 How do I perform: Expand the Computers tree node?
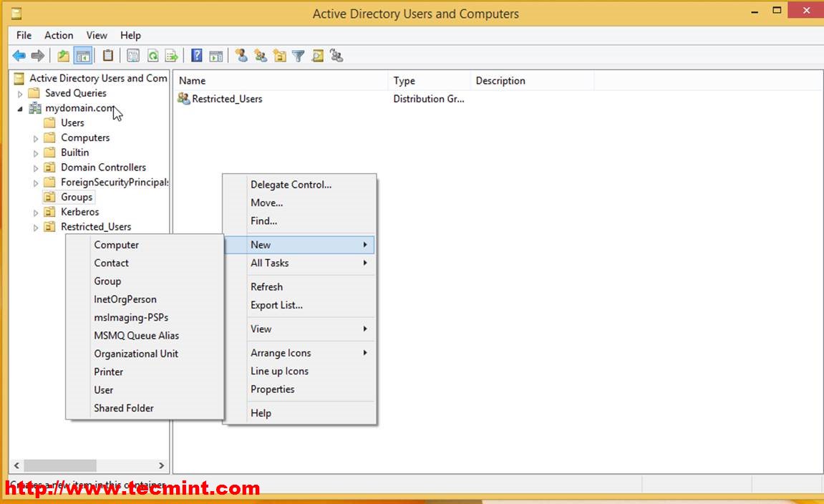36,138
